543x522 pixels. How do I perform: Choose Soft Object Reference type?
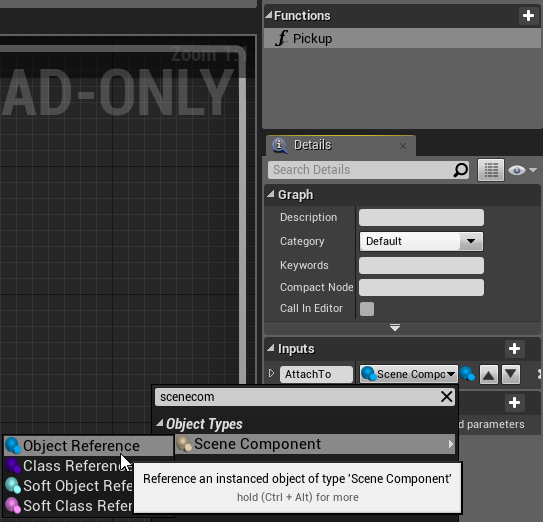pyautogui.click(x=69, y=486)
